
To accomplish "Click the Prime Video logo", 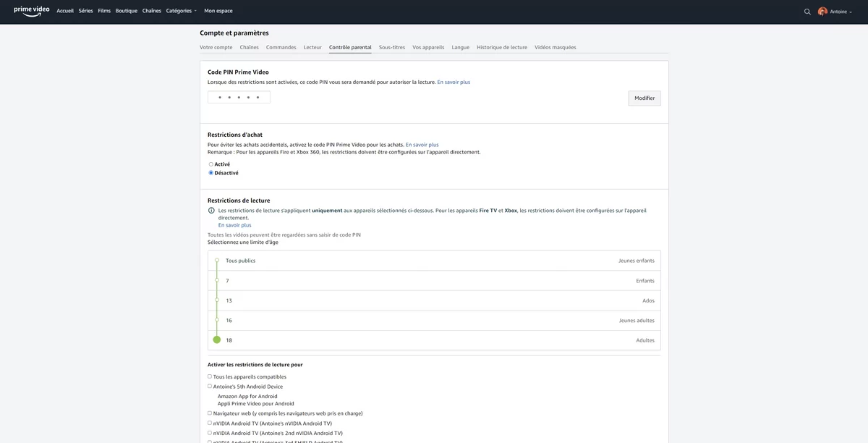I will (x=32, y=11).
